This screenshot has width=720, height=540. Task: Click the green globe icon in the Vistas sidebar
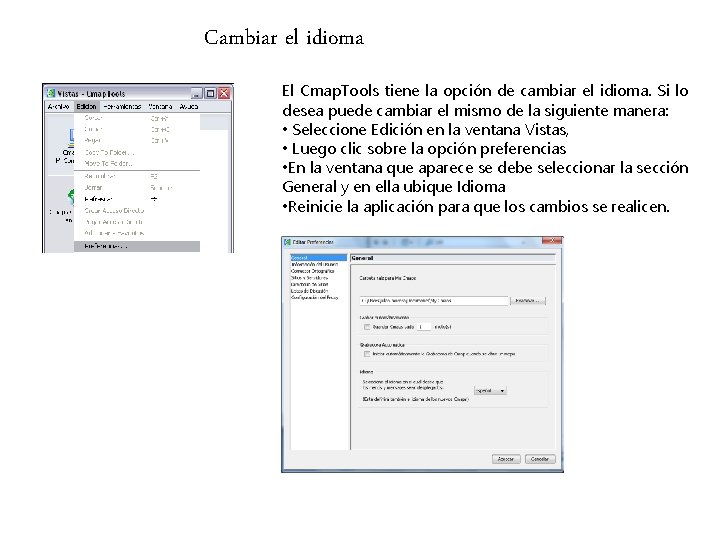tap(70, 197)
